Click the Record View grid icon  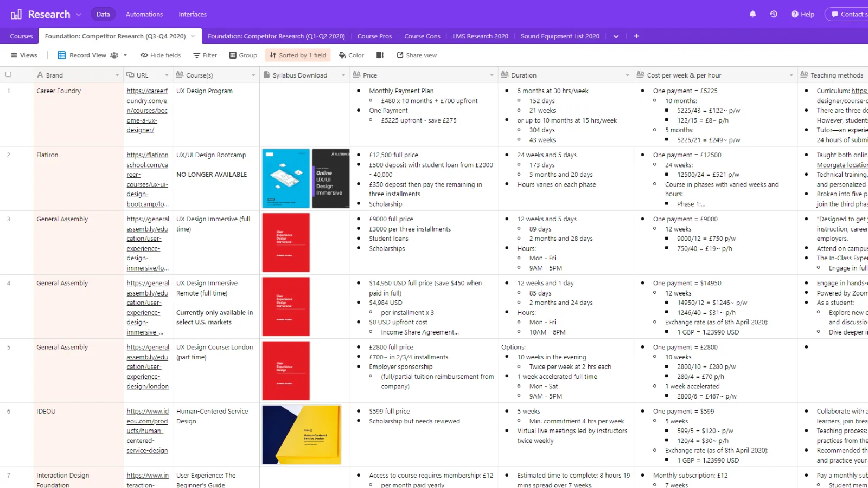point(61,55)
